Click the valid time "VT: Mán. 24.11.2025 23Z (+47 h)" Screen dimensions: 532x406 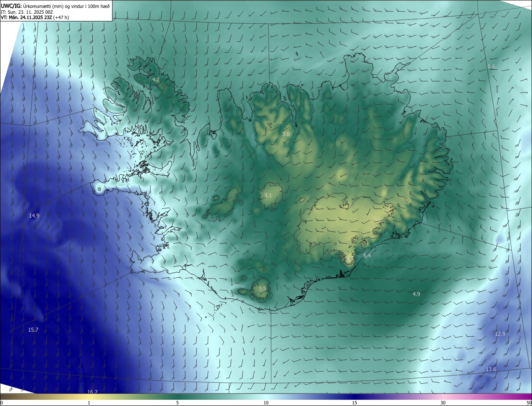pos(35,17)
